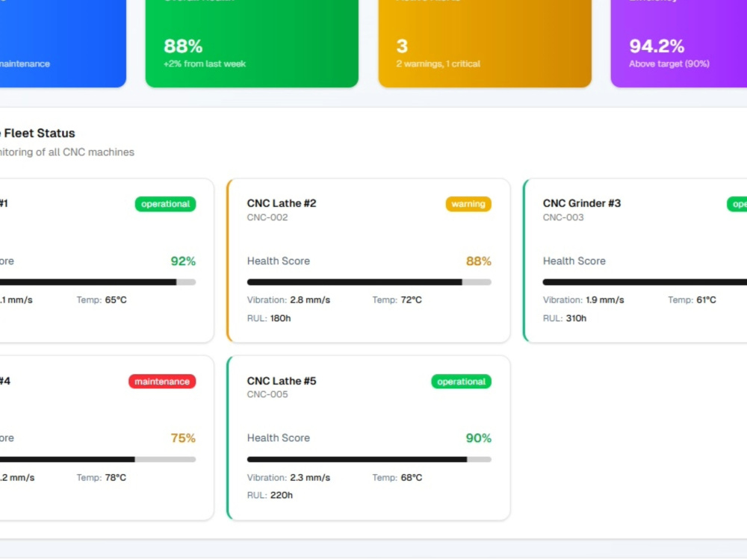Screen dimensions: 747x560
Task: Click the 68°C temperature reading
Action: pos(411,478)
